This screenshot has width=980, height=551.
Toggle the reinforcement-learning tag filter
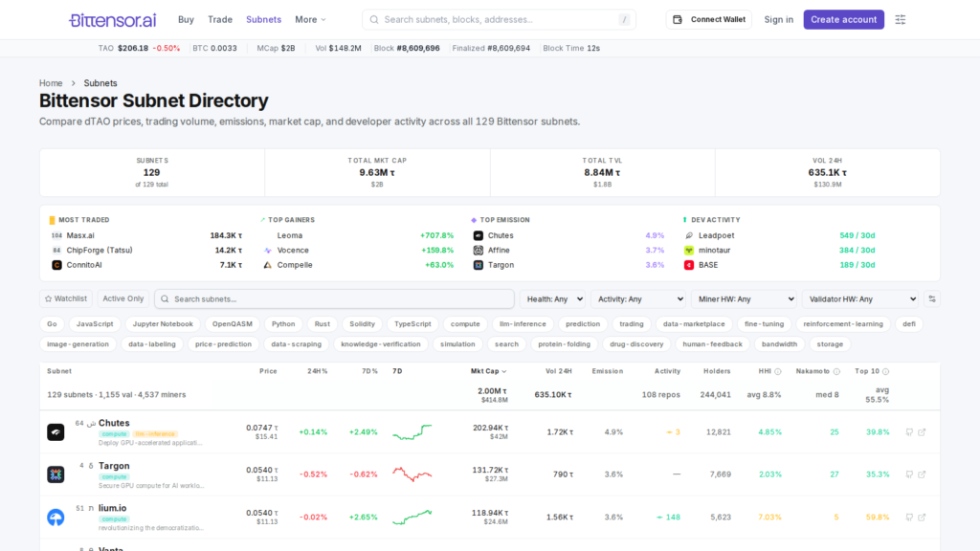point(843,323)
